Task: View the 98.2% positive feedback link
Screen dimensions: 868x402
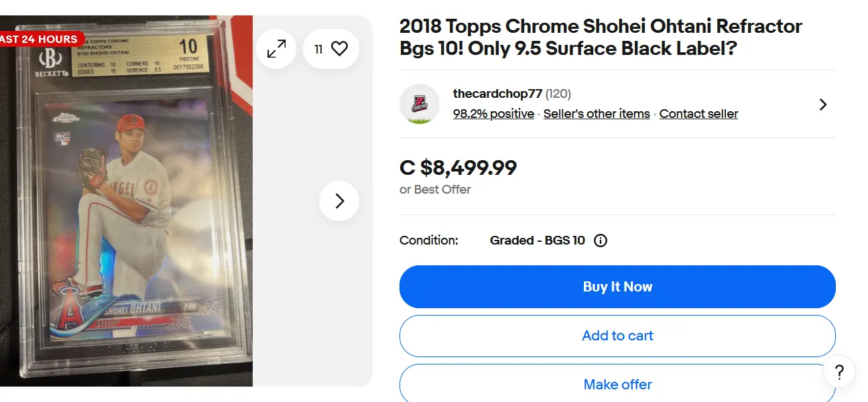Action: point(493,114)
